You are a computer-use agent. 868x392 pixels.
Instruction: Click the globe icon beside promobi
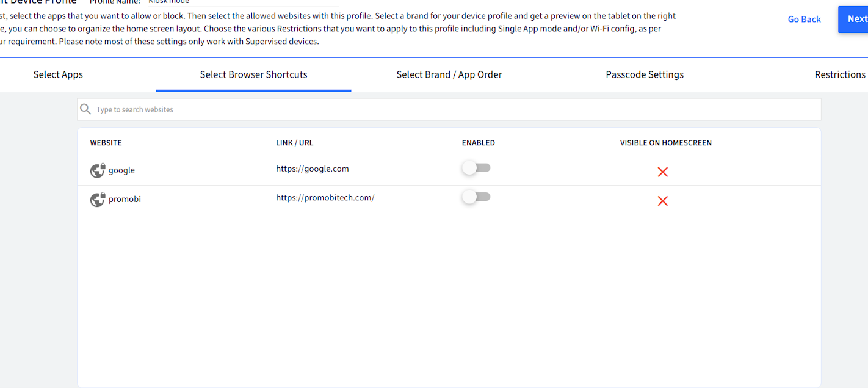click(98, 199)
